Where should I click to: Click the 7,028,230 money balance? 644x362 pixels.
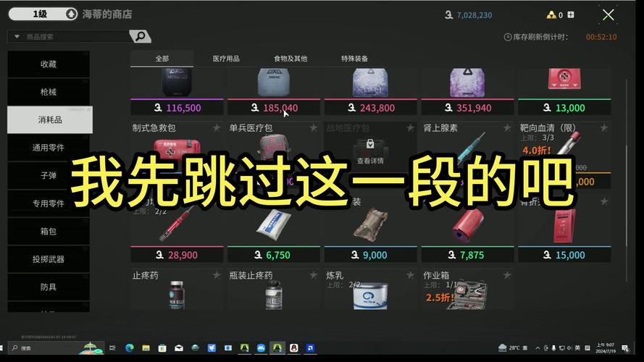point(474,15)
